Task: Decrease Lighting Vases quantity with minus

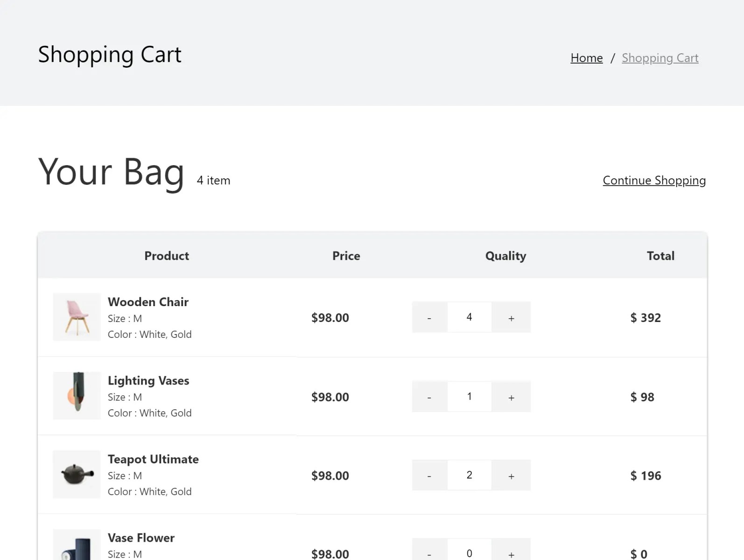Action: (429, 397)
